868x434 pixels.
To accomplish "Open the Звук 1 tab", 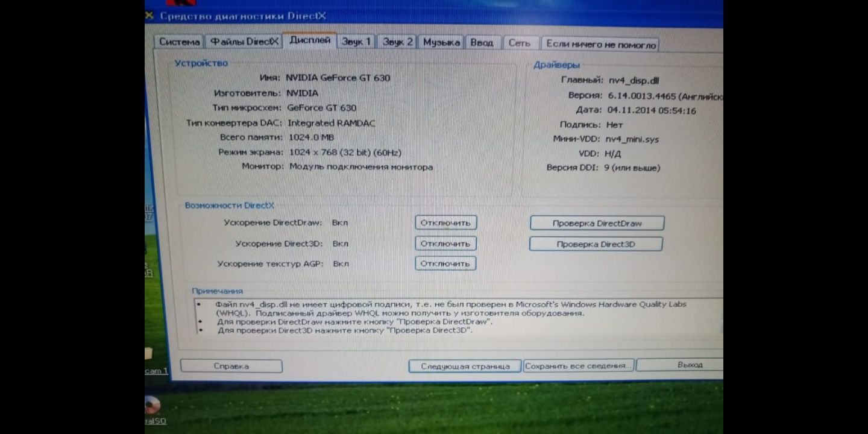I will tap(356, 42).
